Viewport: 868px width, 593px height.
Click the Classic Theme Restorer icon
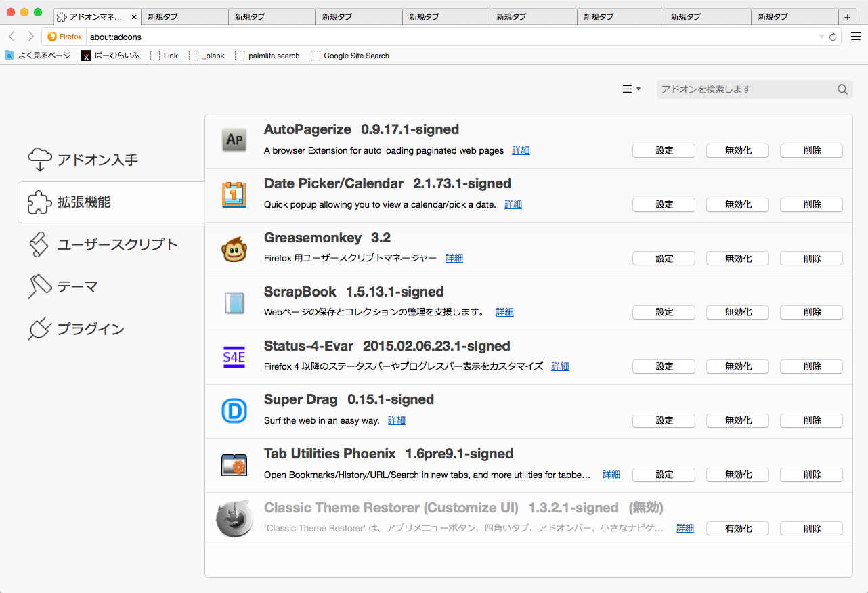tap(234, 519)
